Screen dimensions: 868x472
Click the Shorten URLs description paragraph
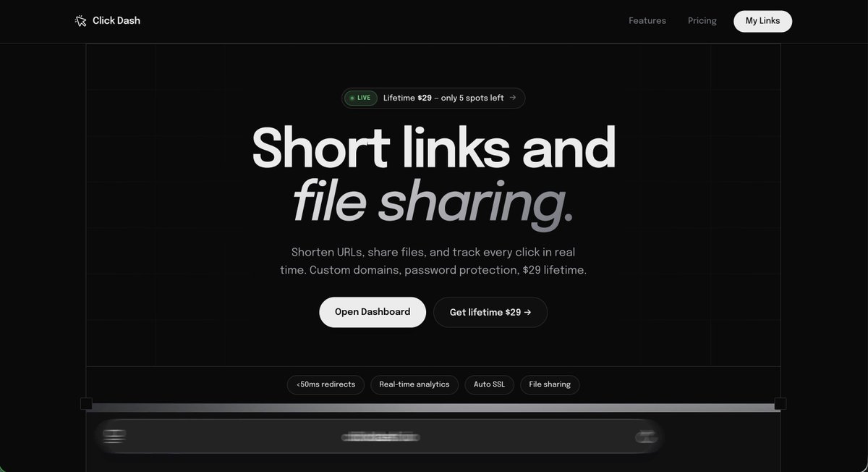coord(433,261)
